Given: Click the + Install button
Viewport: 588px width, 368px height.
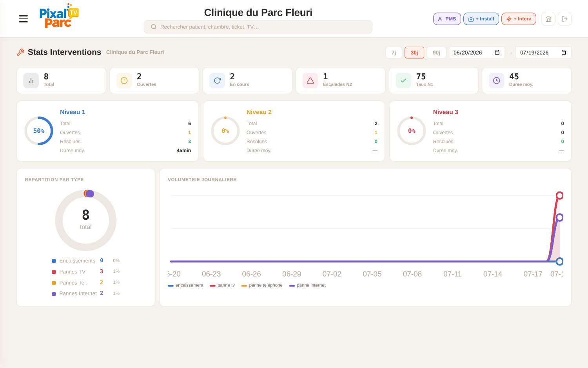Looking at the screenshot, I should (x=481, y=19).
